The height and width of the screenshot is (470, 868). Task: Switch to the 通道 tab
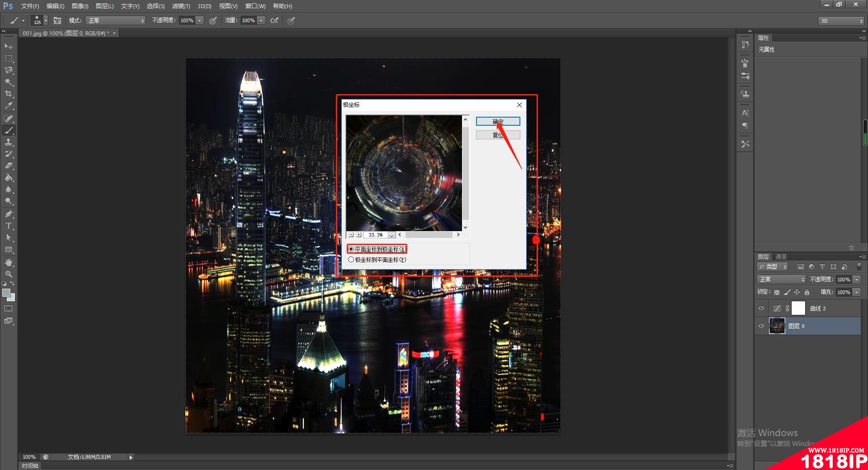click(x=781, y=256)
